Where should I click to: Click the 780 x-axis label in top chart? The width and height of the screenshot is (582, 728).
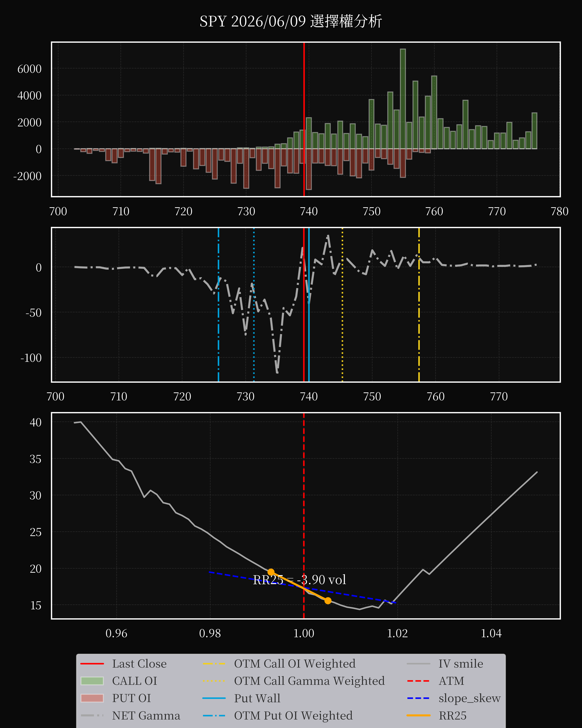click(x=560, y=211)
